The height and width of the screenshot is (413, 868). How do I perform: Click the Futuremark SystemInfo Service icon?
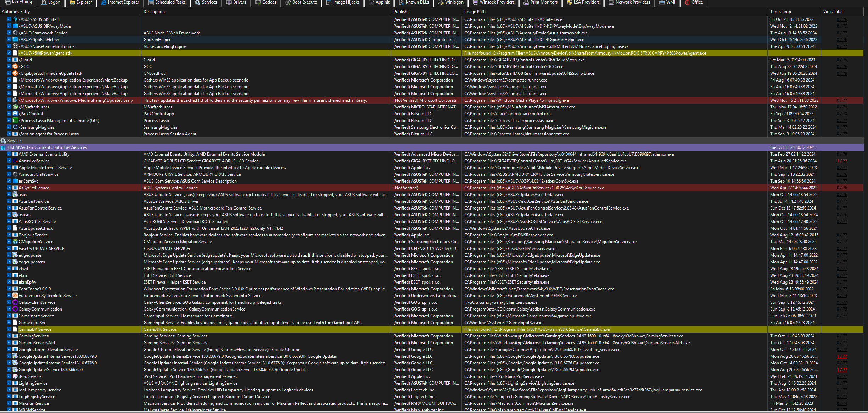15,296
